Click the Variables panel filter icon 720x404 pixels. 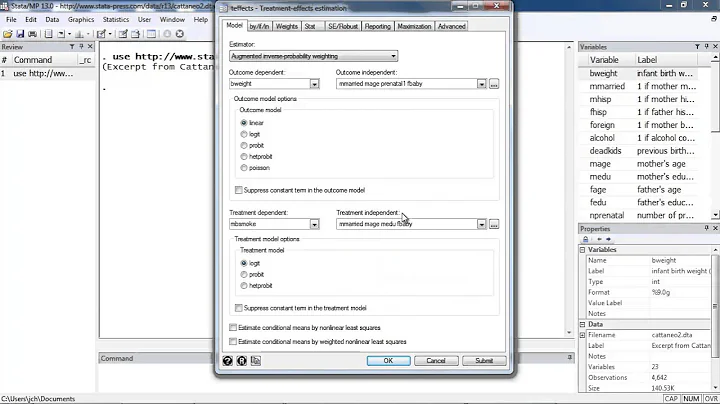coord(697,47)
